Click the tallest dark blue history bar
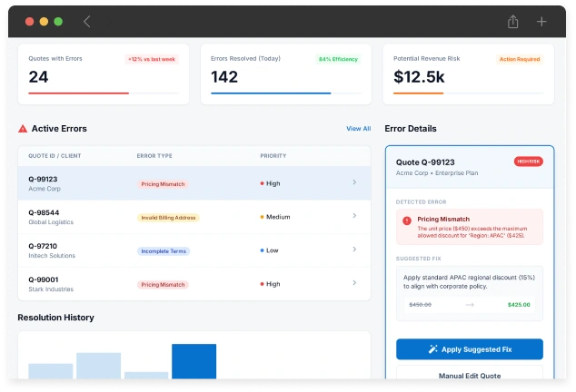 click(x=194, y=360)
